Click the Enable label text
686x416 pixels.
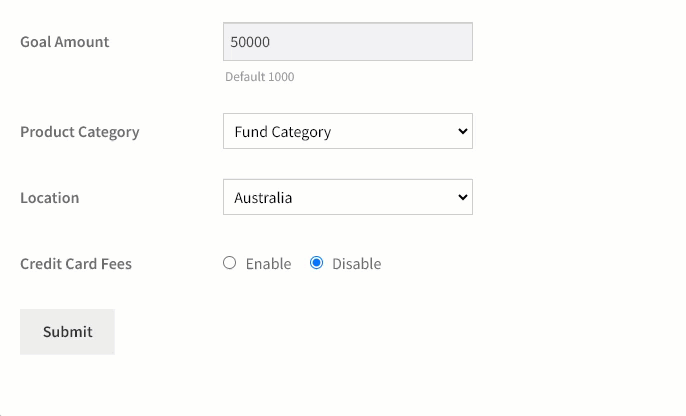[268, 264]
